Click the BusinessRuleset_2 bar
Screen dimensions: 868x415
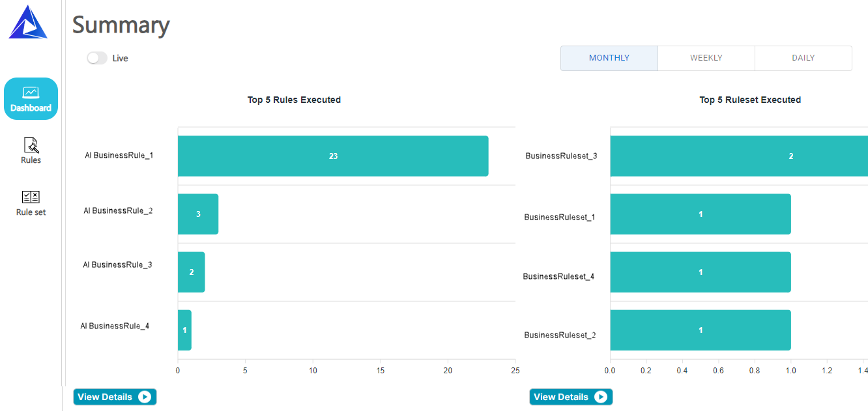tap(701, 330)
